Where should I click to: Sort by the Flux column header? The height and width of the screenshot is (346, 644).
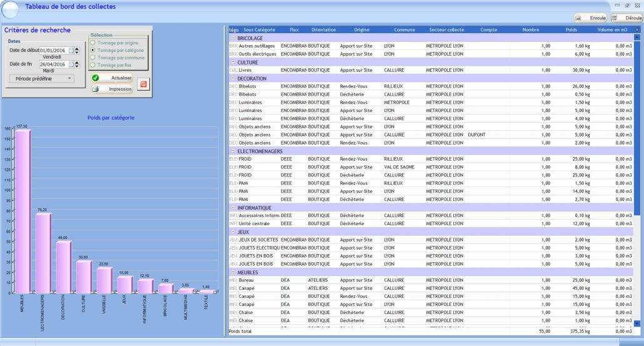[294, 29]
